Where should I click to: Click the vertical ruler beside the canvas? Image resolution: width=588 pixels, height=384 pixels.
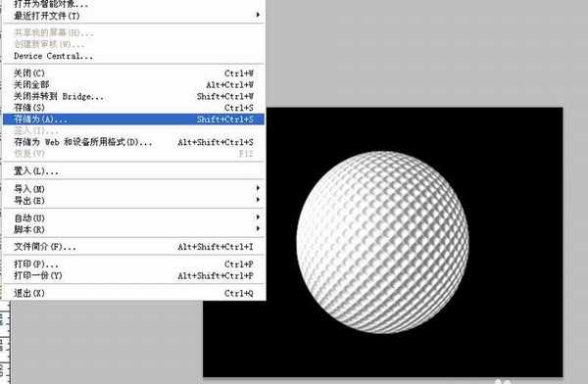pyautogui.click(x=5, y=342)
